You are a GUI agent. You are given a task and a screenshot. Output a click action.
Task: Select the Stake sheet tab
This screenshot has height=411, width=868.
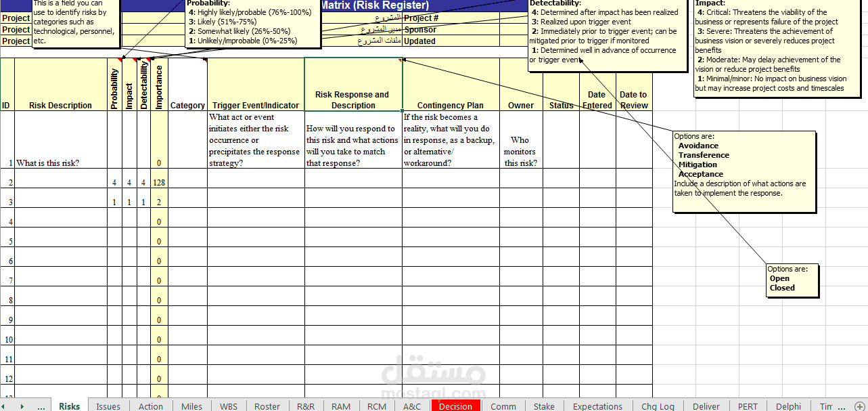coord(544,406)
